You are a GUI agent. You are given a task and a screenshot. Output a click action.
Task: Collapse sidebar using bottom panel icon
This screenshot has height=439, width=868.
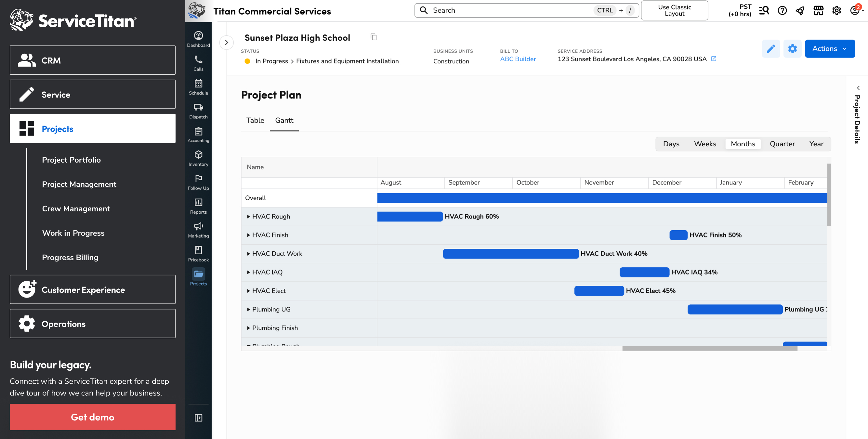[198, 418]
